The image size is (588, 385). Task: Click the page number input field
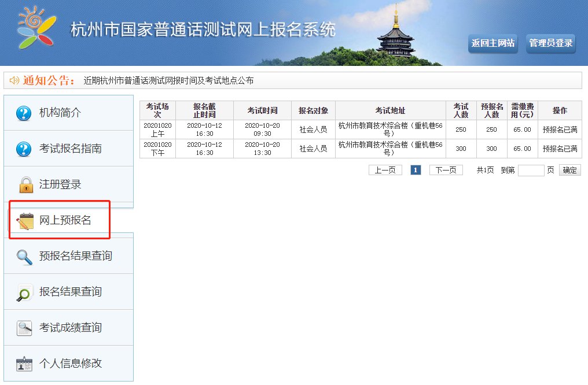(x=531, y=171)
